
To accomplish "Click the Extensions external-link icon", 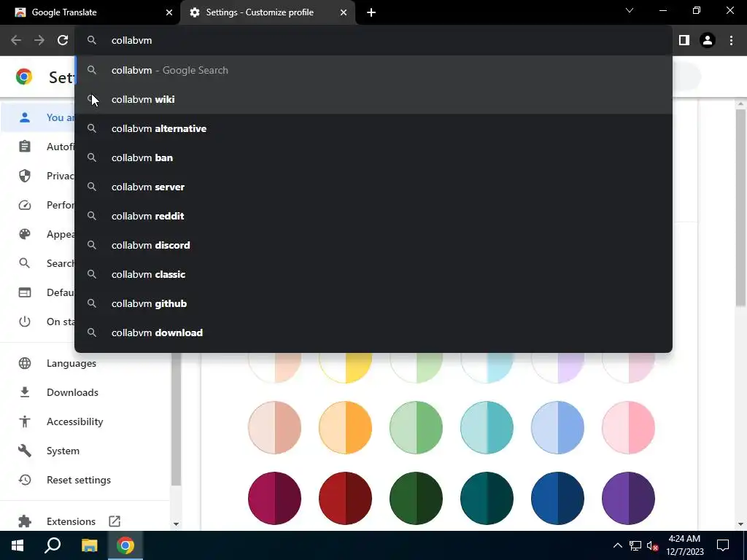I will 115,521.
